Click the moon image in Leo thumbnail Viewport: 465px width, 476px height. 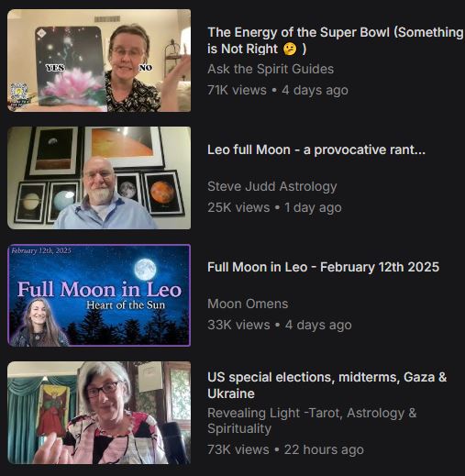click(x=146, y=270)
